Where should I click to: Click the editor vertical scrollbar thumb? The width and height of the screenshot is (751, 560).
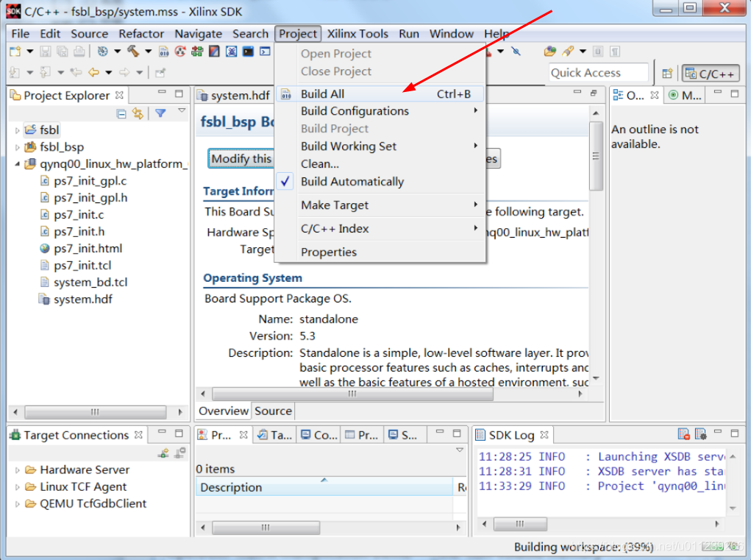(596, 156)
